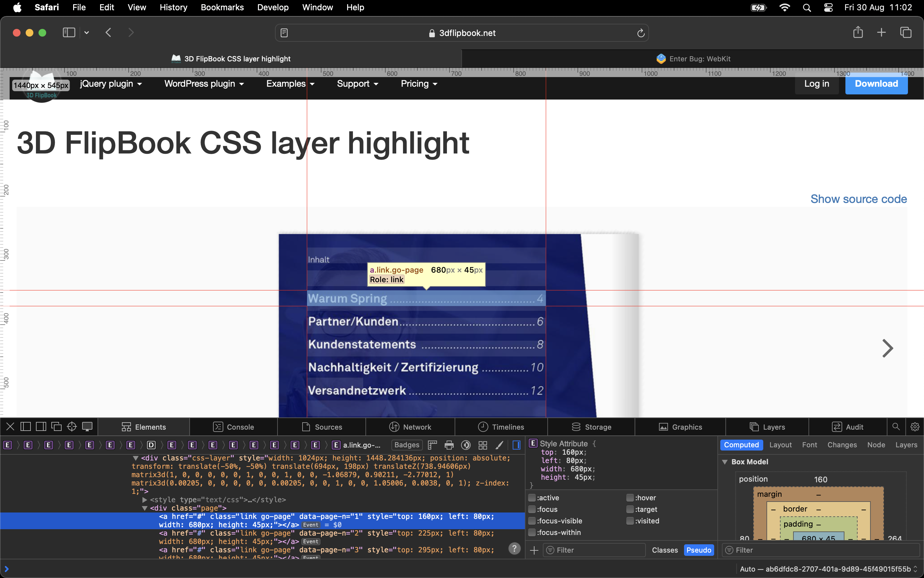
Task: Open Web Inspector settings gear
Action: coord(915,427)
